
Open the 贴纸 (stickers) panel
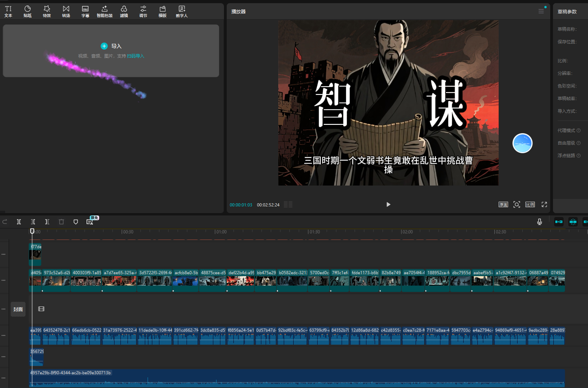click(x=27, y=11)
